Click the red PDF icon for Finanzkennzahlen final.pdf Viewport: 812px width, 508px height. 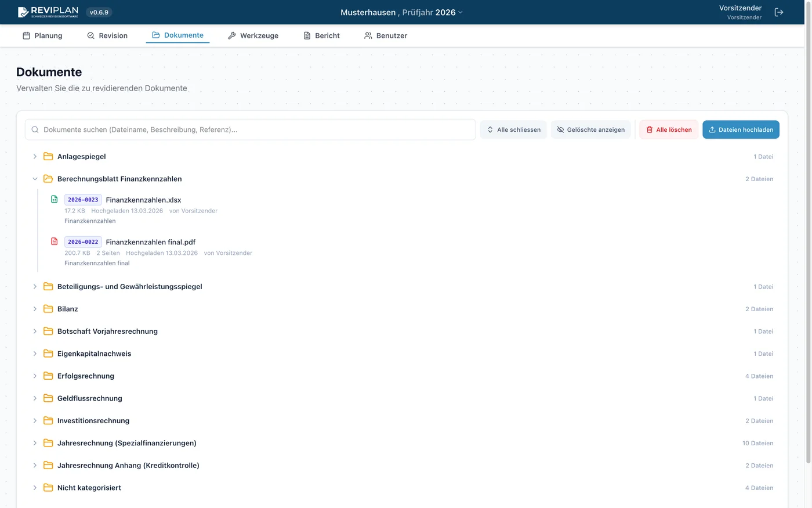tap(55, 242)
